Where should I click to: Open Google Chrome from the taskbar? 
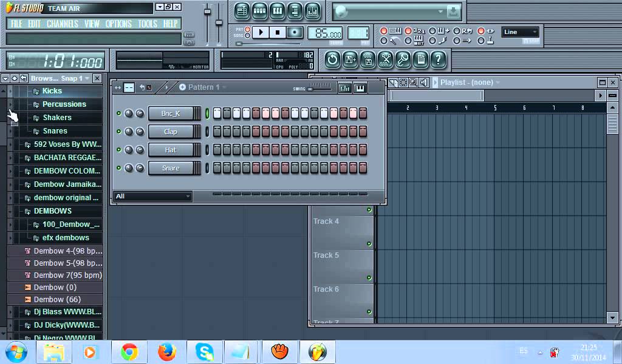pyautogui.click(x=129, y=352)
